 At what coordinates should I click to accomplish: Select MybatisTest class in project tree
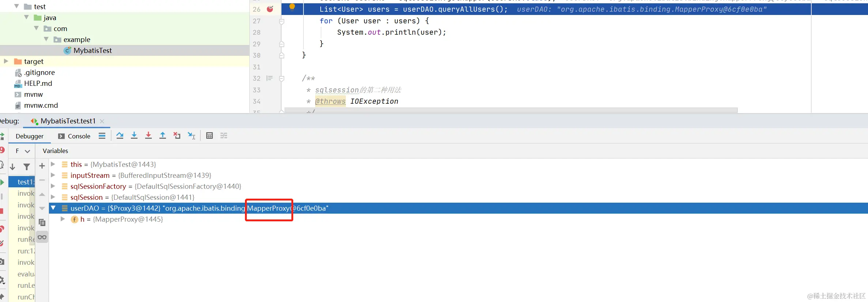click(93, 50)
